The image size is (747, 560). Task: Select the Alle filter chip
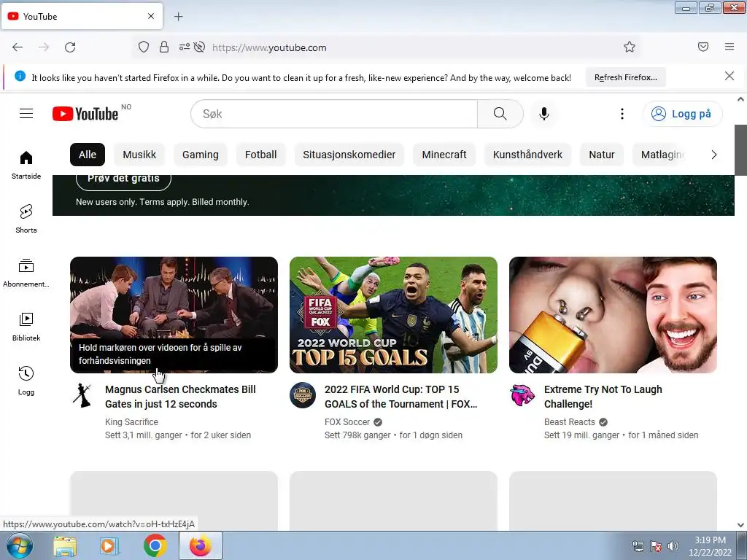88,155
